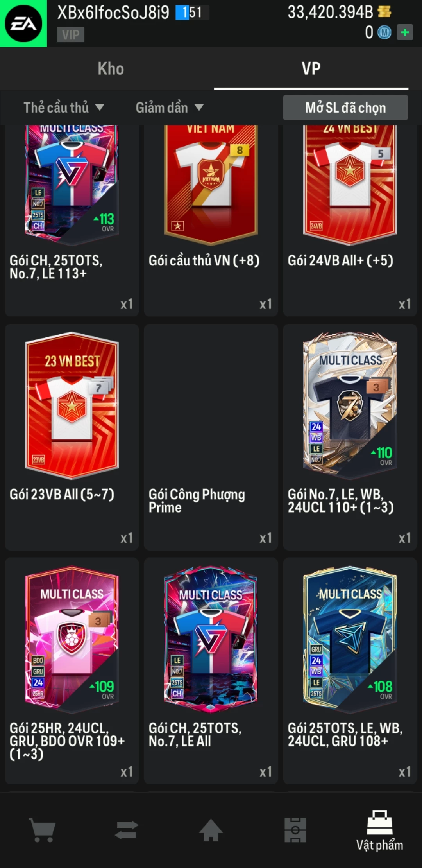Screen dimensions: 422x868
Task: Select Gói 24VB All+ (+5) pack
Action: tap(350, 221)
